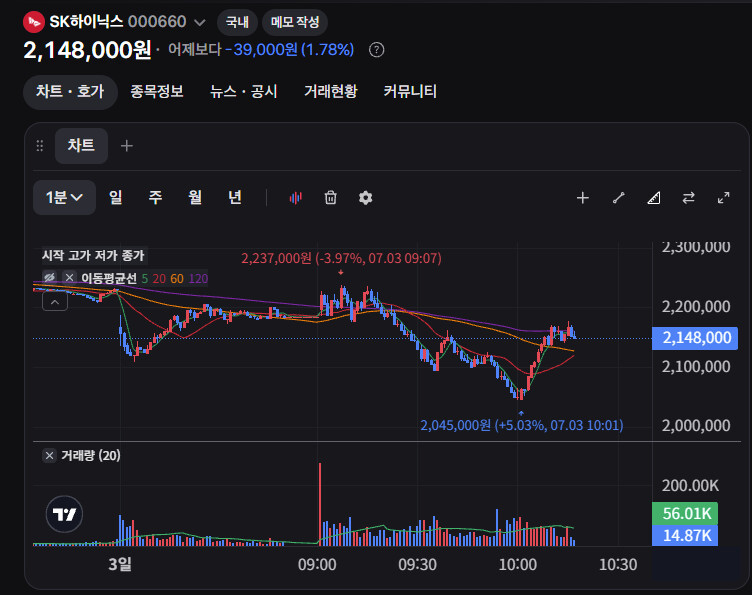Open the stock selector chevron next to 000660
The image size is (752, 595).
click(x=200, y=23)
